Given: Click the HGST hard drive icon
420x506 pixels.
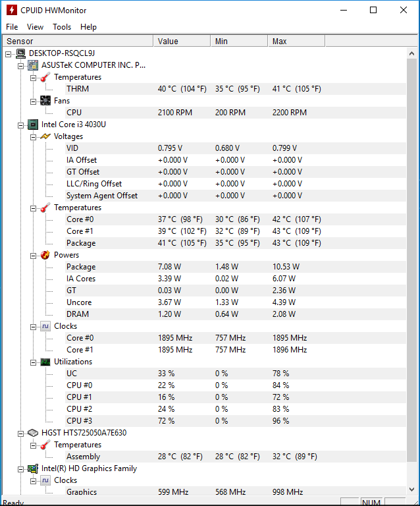Looking at the screenshot, I should 33,433.
